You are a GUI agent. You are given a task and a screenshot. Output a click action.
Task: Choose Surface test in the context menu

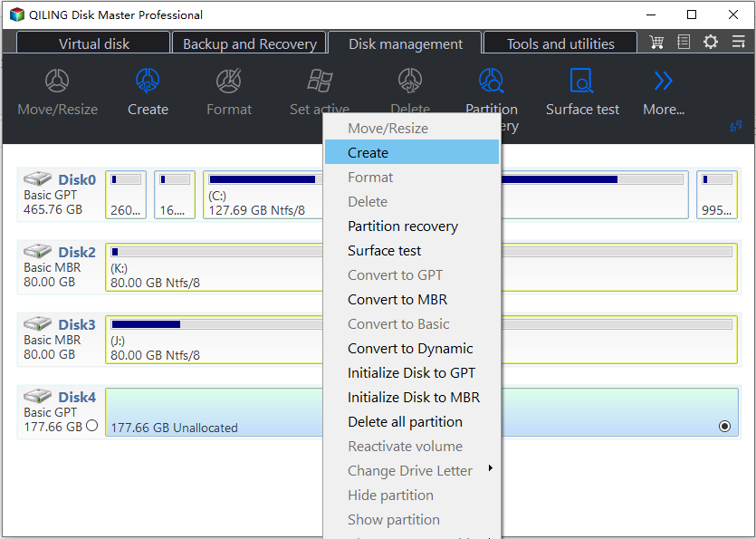(412, 250)
